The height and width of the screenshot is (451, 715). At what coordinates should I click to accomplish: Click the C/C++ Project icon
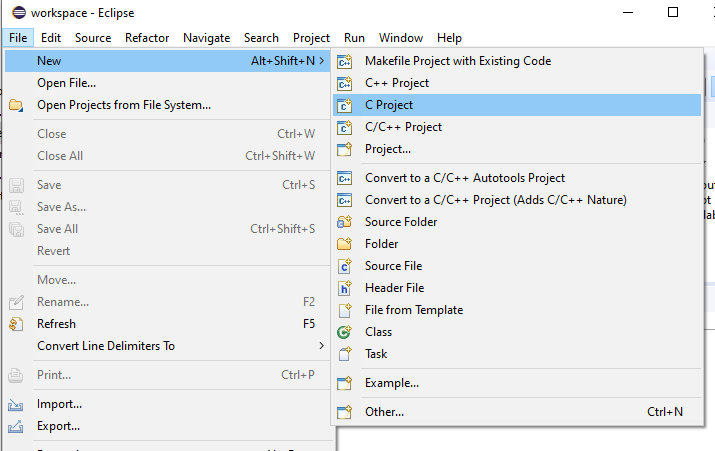click(x=345, y=127)
